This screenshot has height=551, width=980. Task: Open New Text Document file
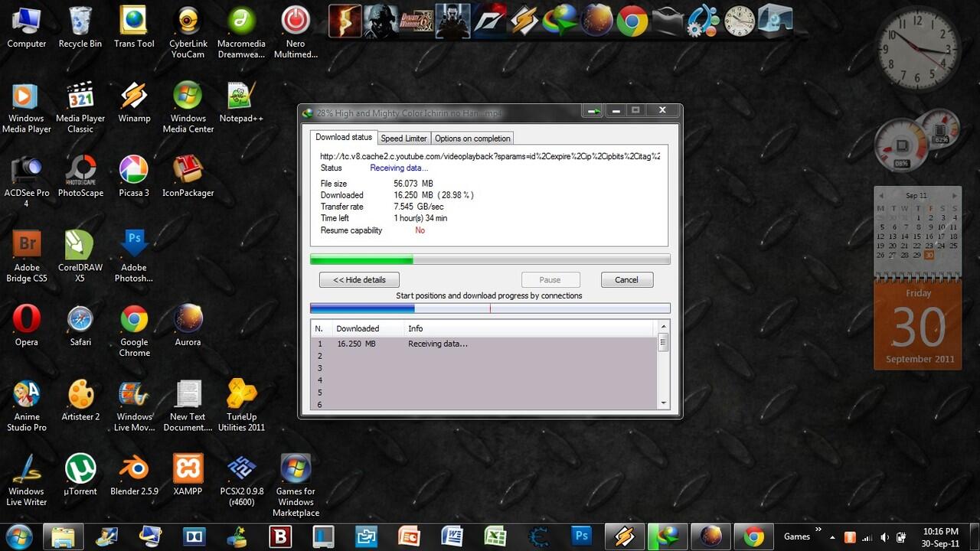click(x=188, y=406)
